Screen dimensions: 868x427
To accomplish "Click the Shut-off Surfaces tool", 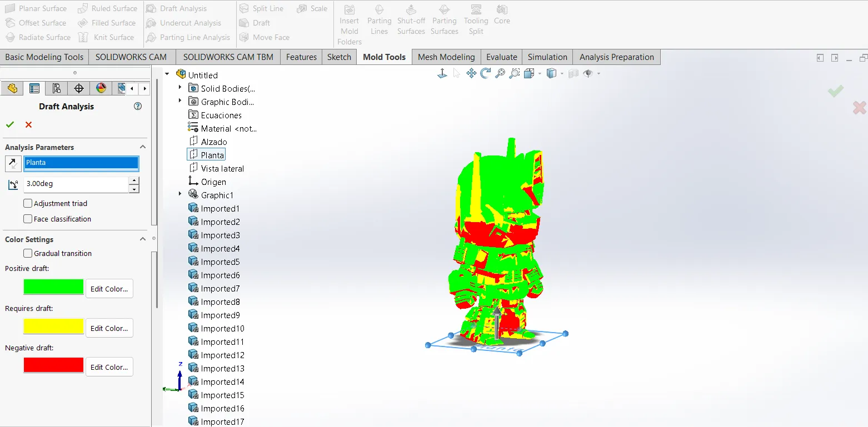I will pyautogui.click(x=411, y=20).
